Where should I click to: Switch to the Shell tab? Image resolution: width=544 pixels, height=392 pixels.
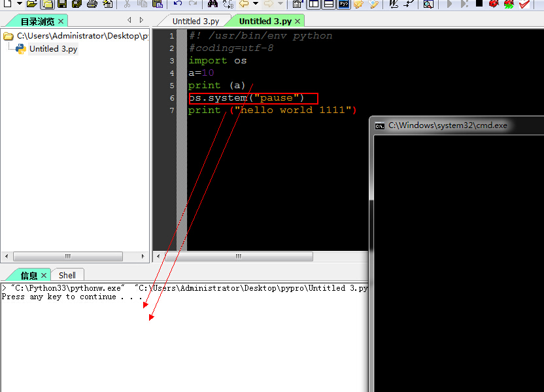[67, 275]
